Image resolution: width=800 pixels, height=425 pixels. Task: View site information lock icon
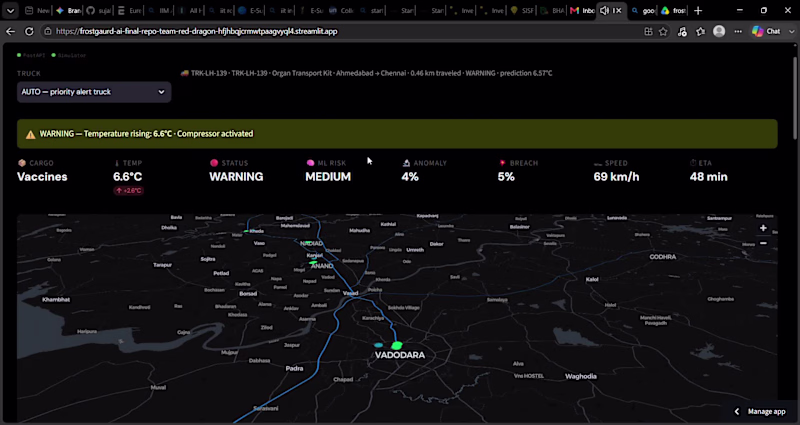47,32
